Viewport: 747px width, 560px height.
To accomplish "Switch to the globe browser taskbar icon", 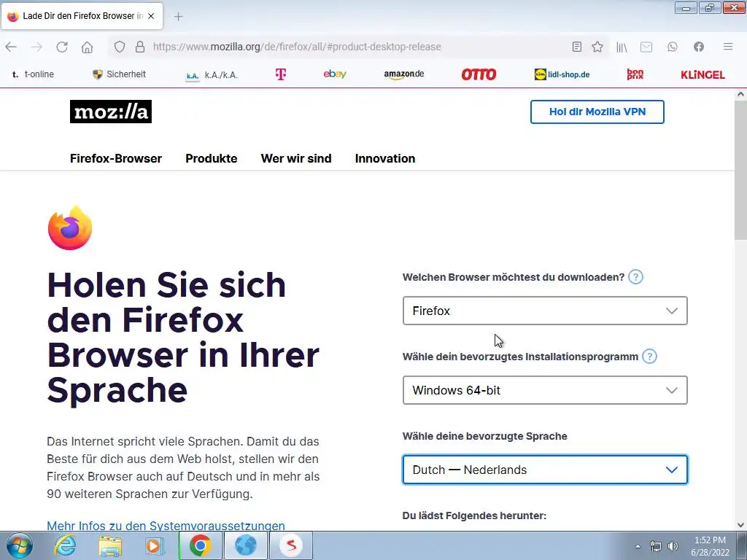I will (246, 545).
